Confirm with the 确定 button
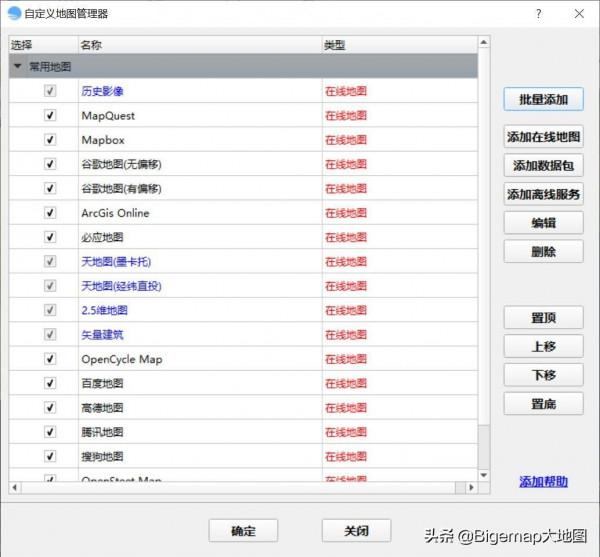Screen dimensions: 600x557 coord(243,531)
